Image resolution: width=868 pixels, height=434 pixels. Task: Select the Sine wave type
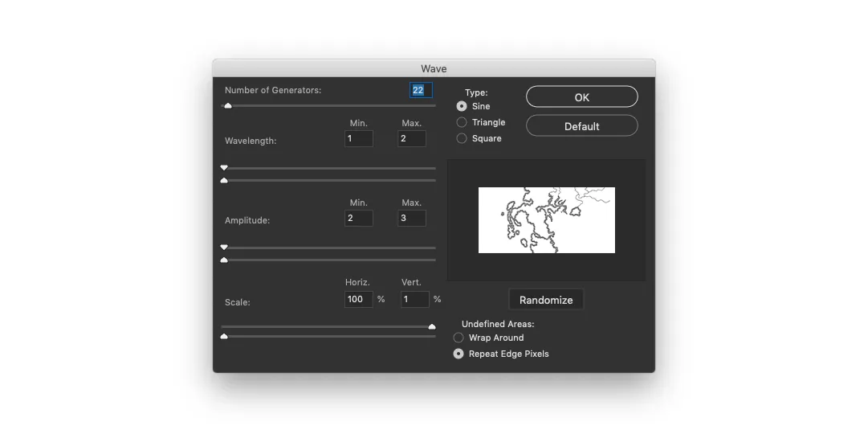[462, 106]
